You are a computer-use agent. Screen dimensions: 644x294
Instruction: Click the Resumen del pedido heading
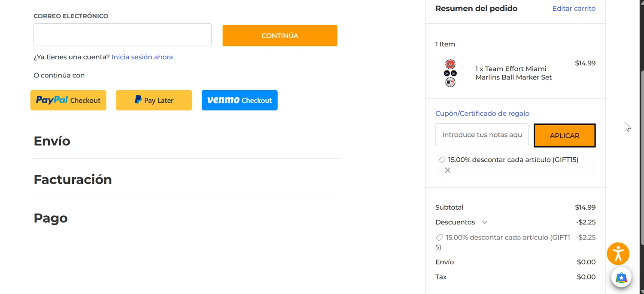pos(476,9)
